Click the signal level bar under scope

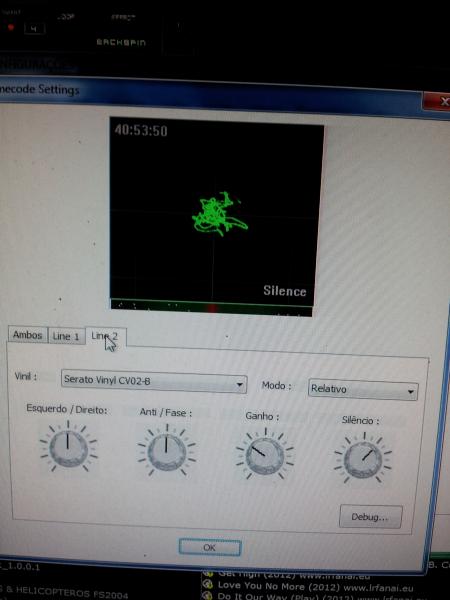211,308
